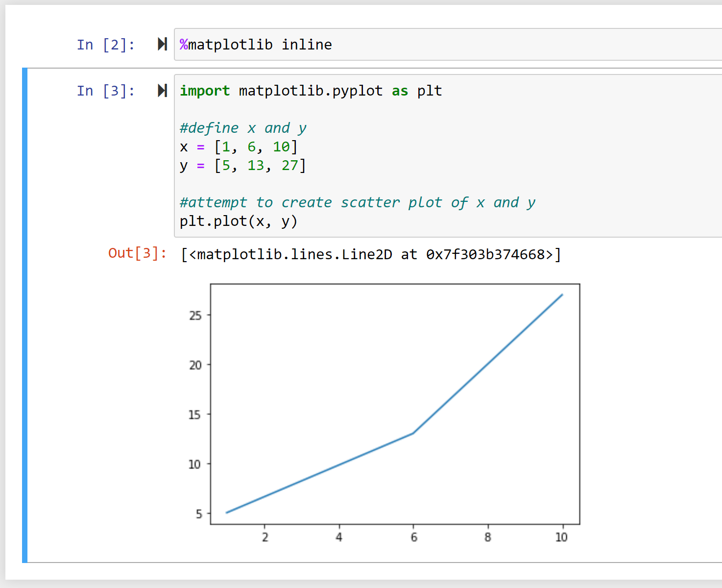722x588 pixels.
Task: Click the as keyword in the import line
Action: [x=400, y=91]
